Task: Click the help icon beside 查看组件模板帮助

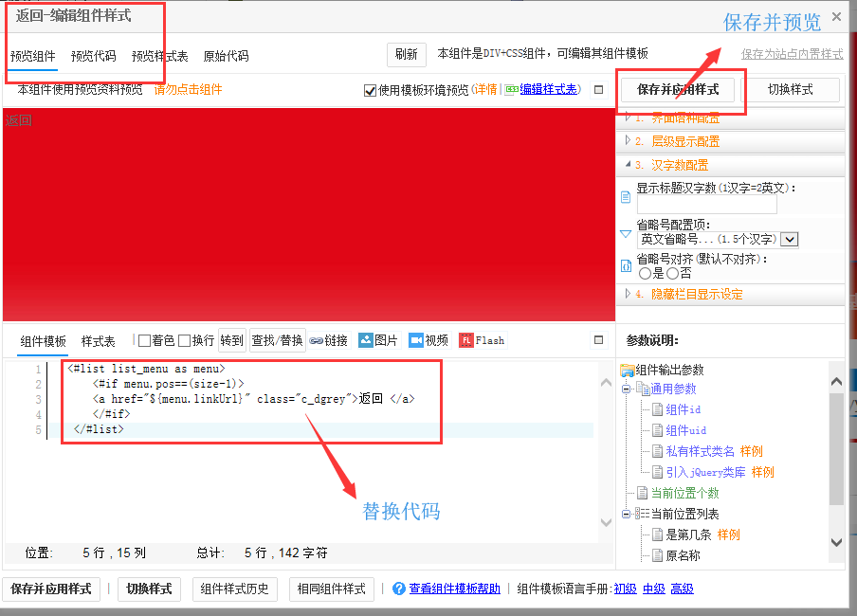Action: tap(399, 589)
